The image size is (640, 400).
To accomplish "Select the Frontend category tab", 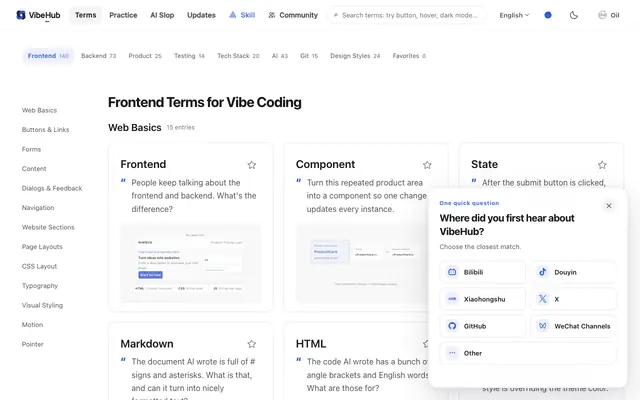I will tap(48, 56).
